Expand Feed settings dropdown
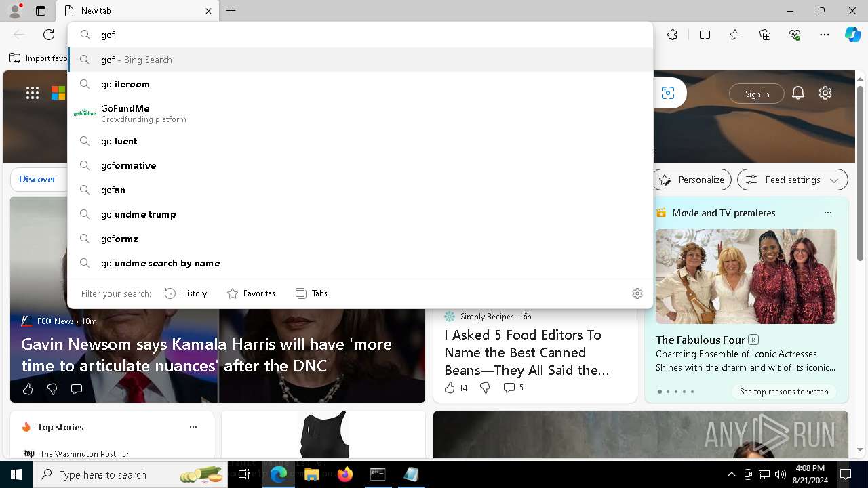The image size is (868, 488). (x=793, y=180)
